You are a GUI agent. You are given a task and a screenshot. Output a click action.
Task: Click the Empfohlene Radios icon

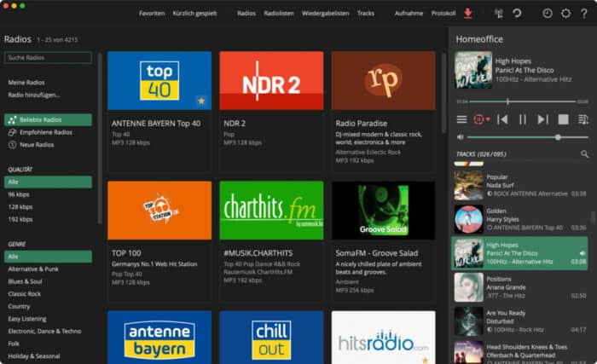point(12,132)
